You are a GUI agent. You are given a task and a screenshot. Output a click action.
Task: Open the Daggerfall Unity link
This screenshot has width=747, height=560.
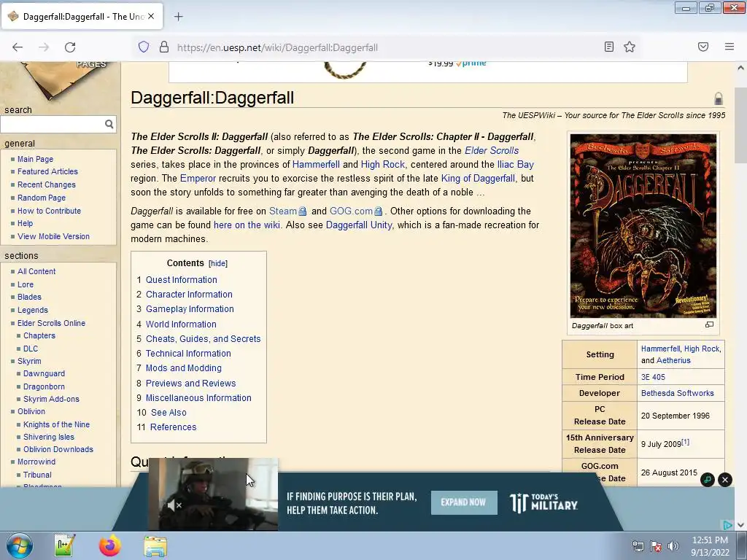pyautogui.click(x=359, y=225)
